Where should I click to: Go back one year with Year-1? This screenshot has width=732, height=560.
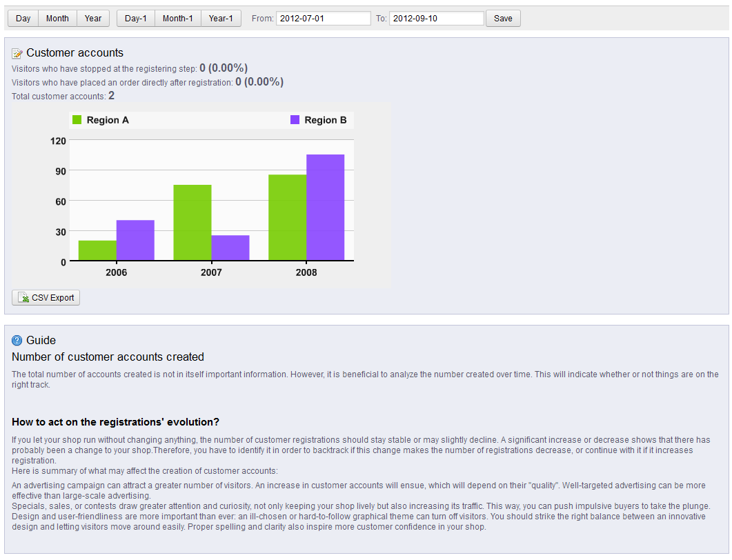click(221, 19)
